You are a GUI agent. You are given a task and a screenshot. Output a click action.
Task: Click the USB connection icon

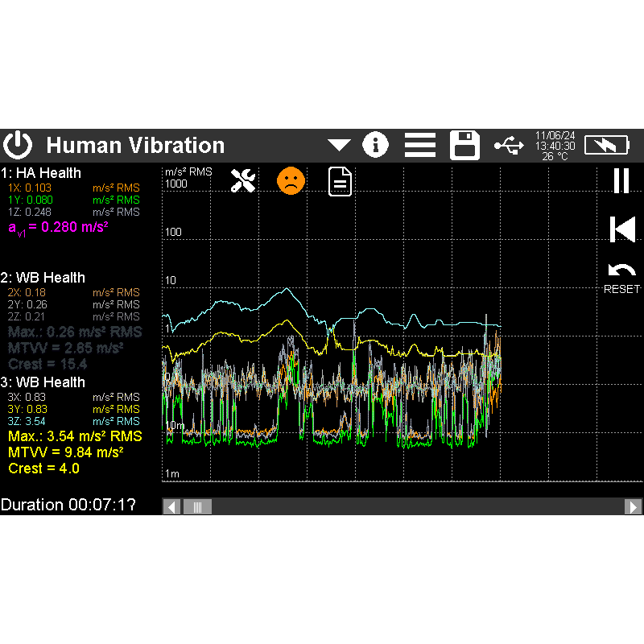pyautogui.click(x=509, y=145)
